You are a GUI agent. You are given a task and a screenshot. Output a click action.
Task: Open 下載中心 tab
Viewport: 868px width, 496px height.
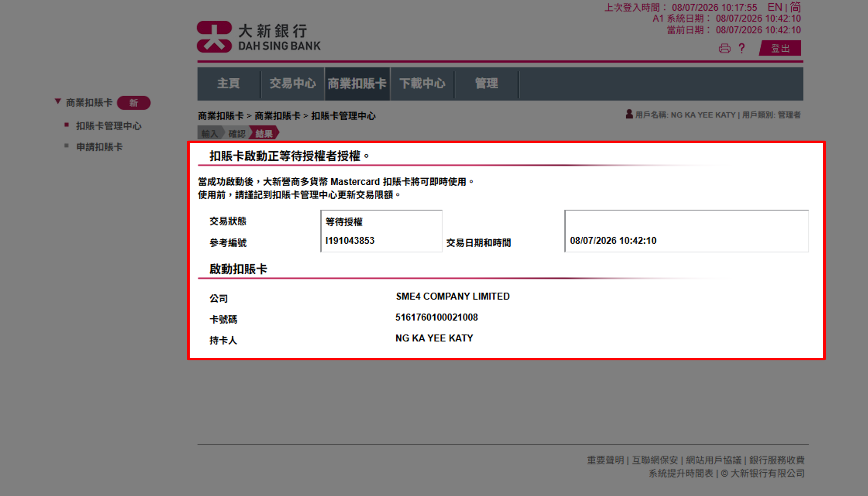pyautogui.click(x=422, y=83)
